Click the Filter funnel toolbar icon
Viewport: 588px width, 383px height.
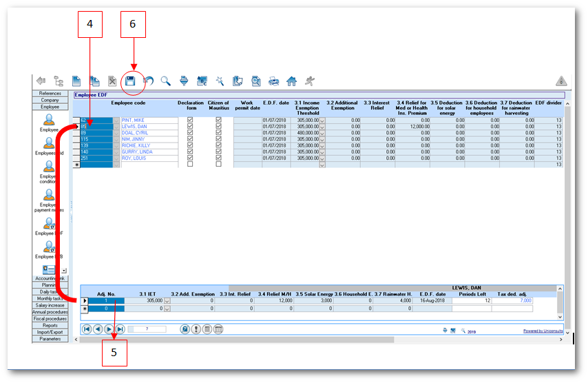point(184,81)
